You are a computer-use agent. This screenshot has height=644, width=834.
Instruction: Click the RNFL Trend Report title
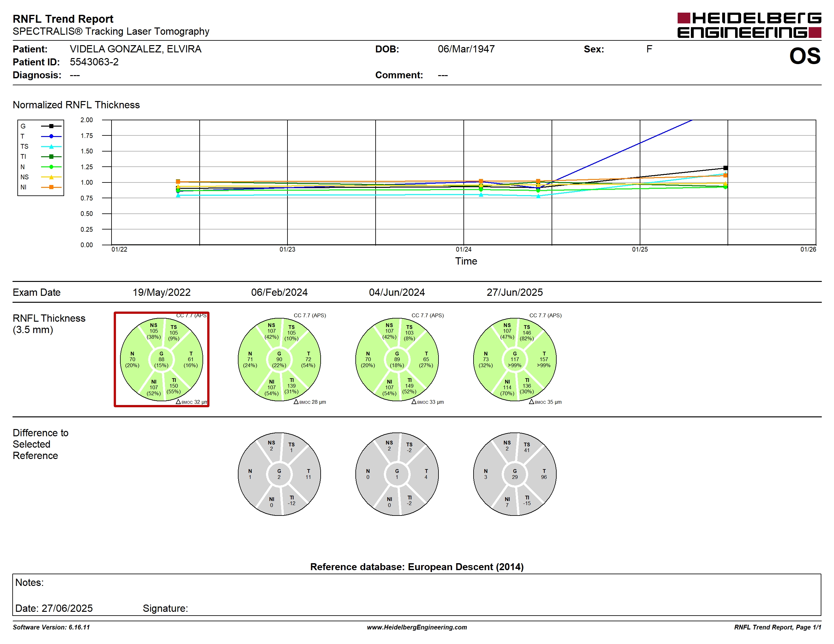pyautogui.click(x=63, y=19)
